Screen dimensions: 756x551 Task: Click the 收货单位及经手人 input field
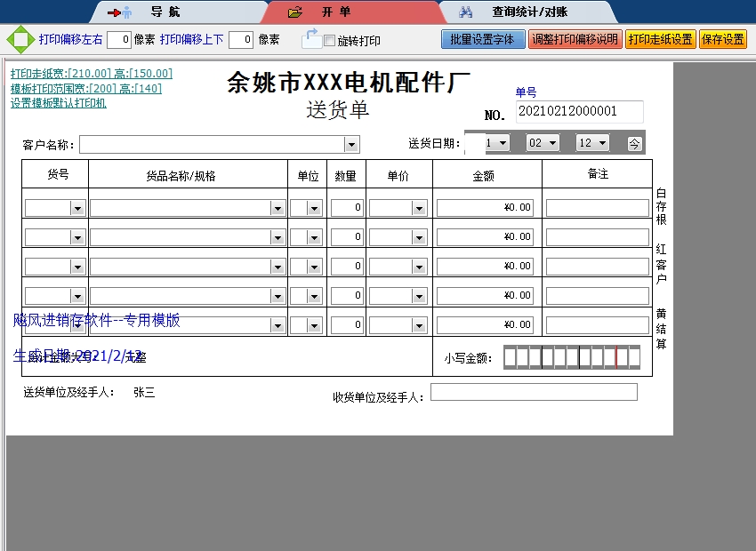coord(534,391)
